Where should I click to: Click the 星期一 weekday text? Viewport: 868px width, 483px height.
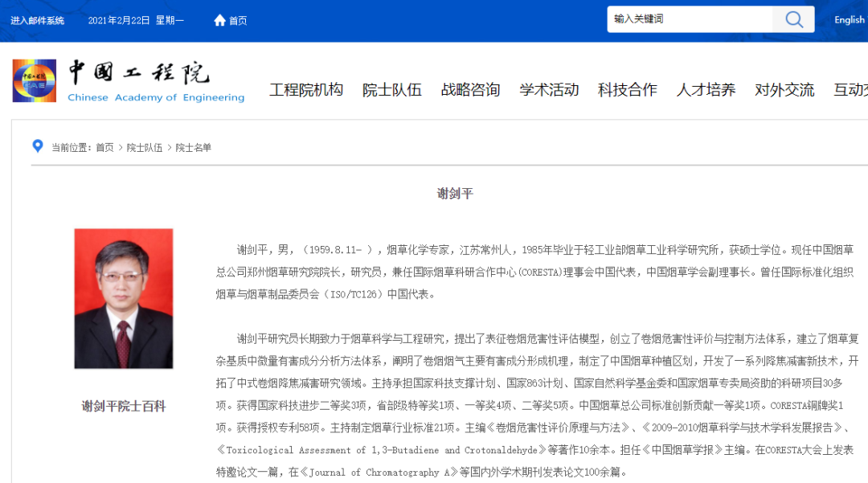[x=170, y=20]
